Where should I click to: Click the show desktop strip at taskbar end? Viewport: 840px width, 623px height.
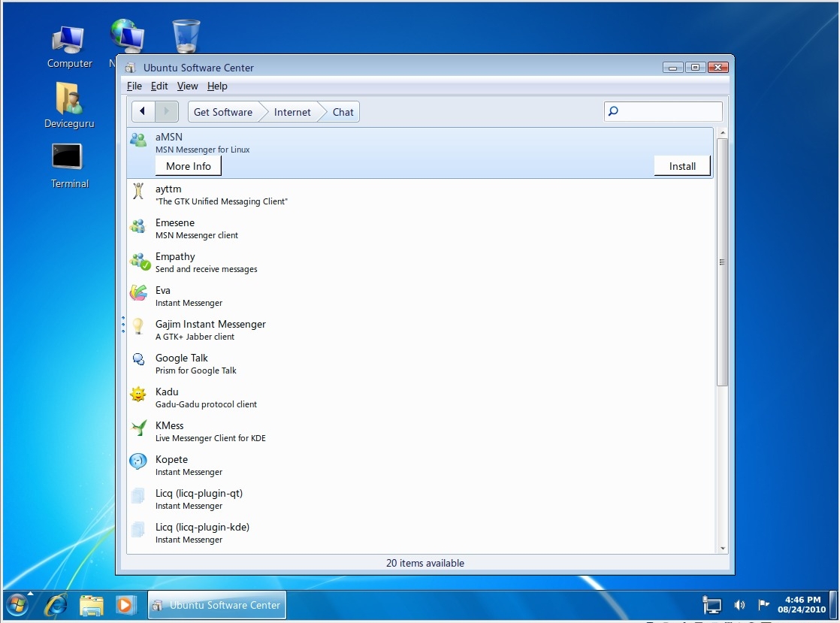pyautogui.click(x=833, y=605)
